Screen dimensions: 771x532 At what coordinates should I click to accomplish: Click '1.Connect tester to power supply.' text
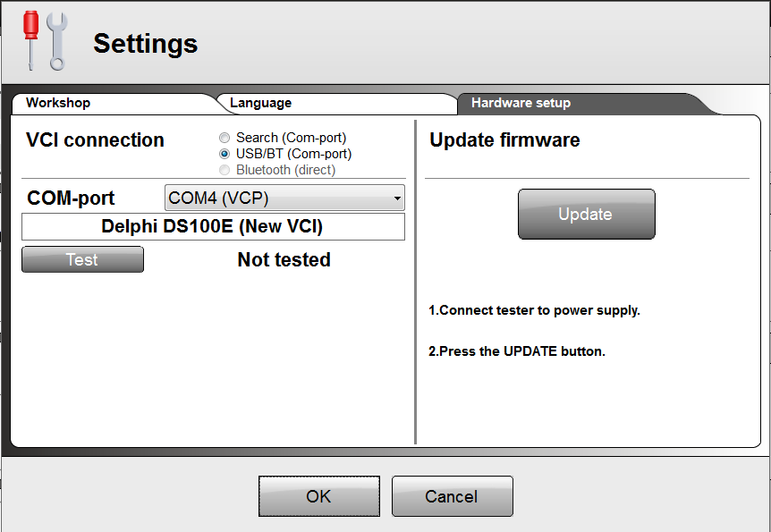coord(534,310)
